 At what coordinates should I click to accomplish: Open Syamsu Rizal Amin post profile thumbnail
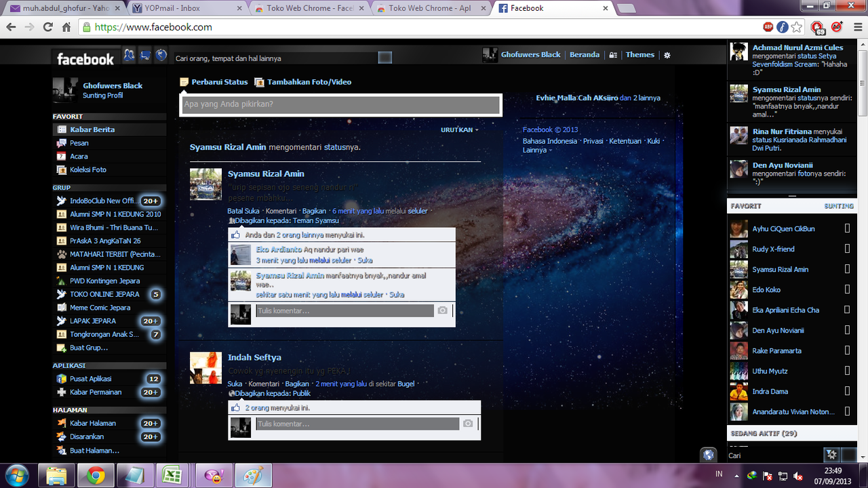click(205, 184)
